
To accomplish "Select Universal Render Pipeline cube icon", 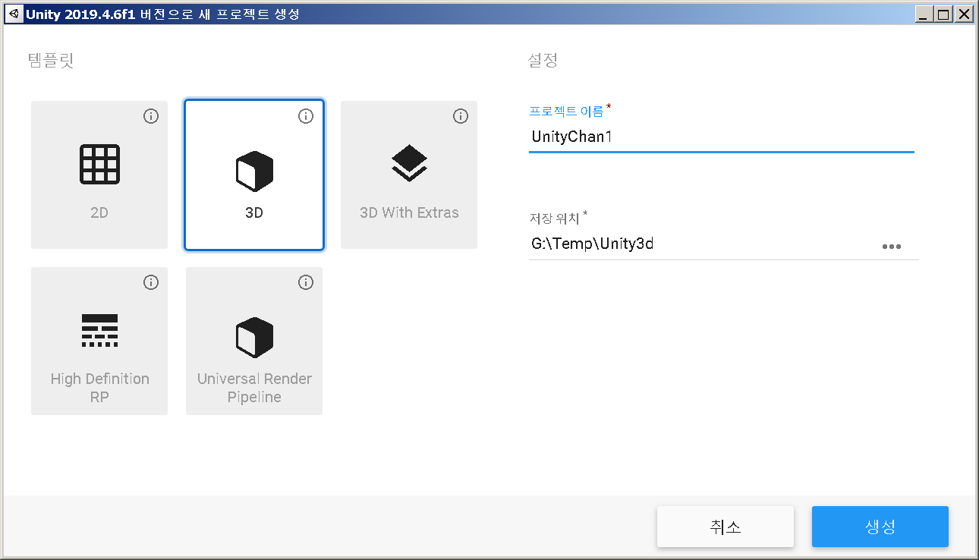I will click(x=254, y=337).
